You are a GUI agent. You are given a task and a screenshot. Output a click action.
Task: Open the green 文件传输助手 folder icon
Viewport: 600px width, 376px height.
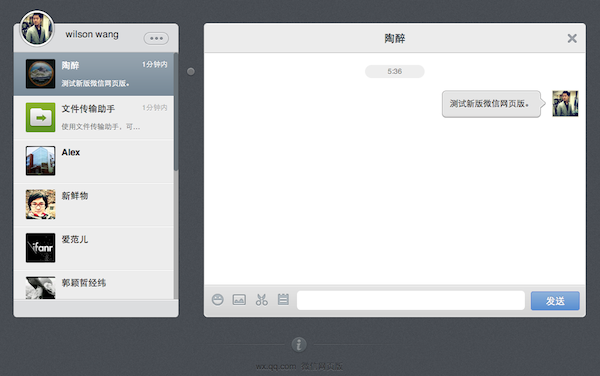tap(41, 117)
